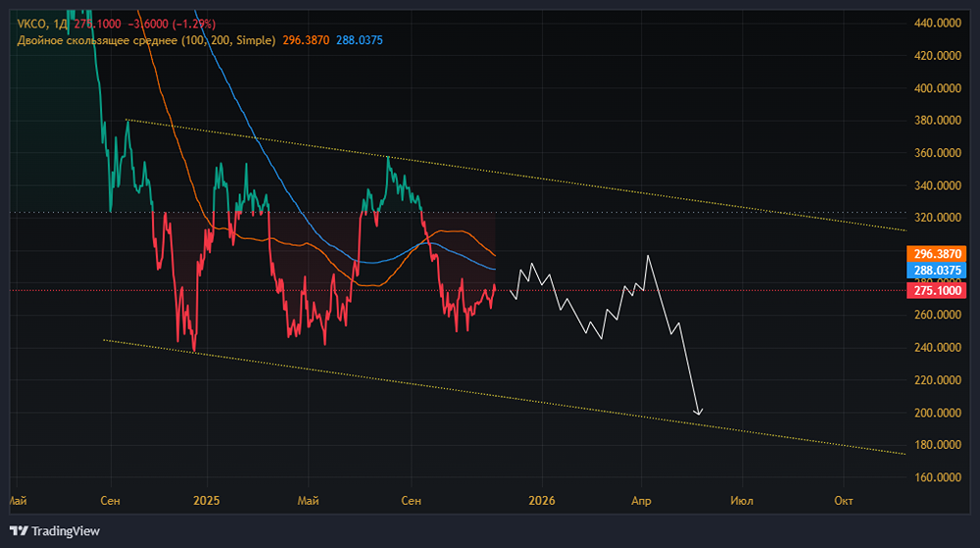Screen dimensions: 980x548
Task: Click the 2025 label on time axis
Action: pos(206,501)
